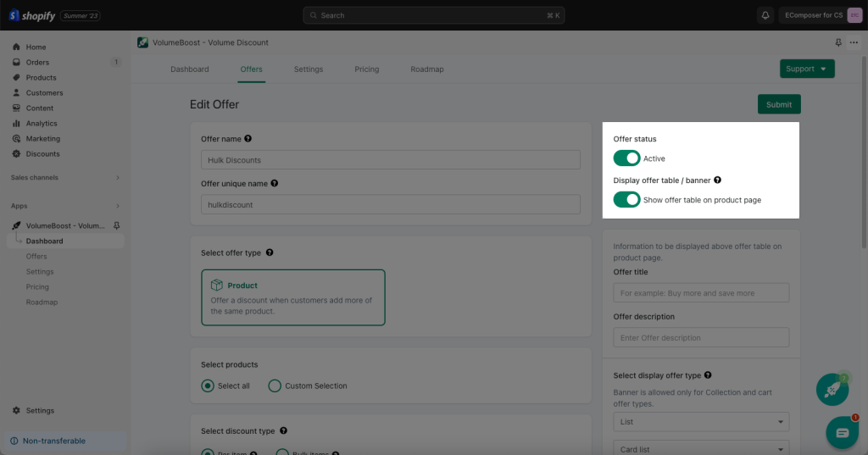This screenshot has width=868, height=455.
Task: Click the Products tag icon
Action: pyautogui.click(x=16, y=77)
